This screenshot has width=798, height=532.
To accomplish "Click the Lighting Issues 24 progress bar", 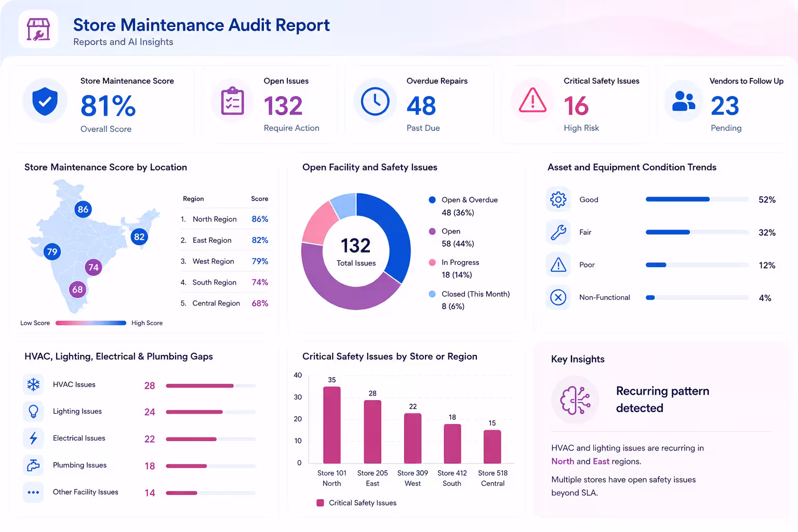I will (x=211, y=412).
